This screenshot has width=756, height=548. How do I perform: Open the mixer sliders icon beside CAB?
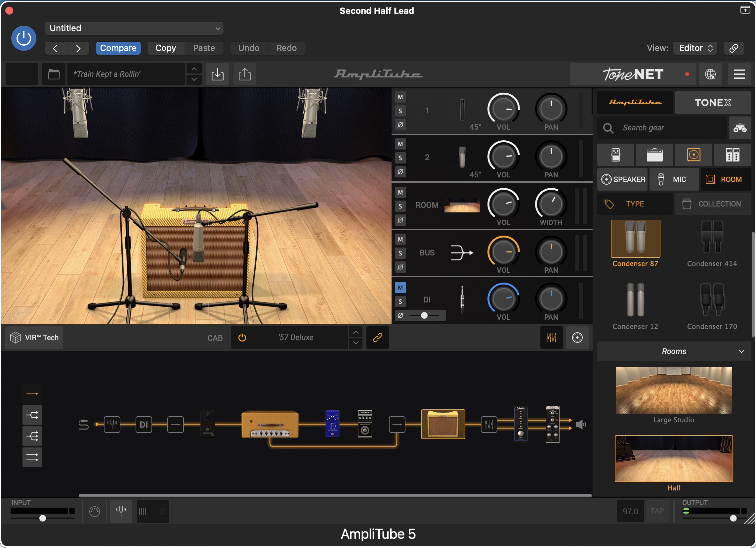tap(551, 337)
